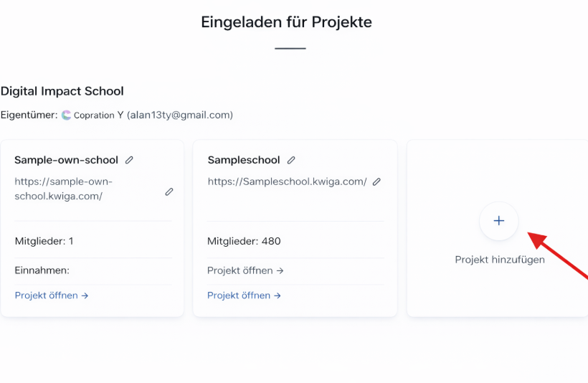Open project link in Sample-own-school card

click(51, 295)
